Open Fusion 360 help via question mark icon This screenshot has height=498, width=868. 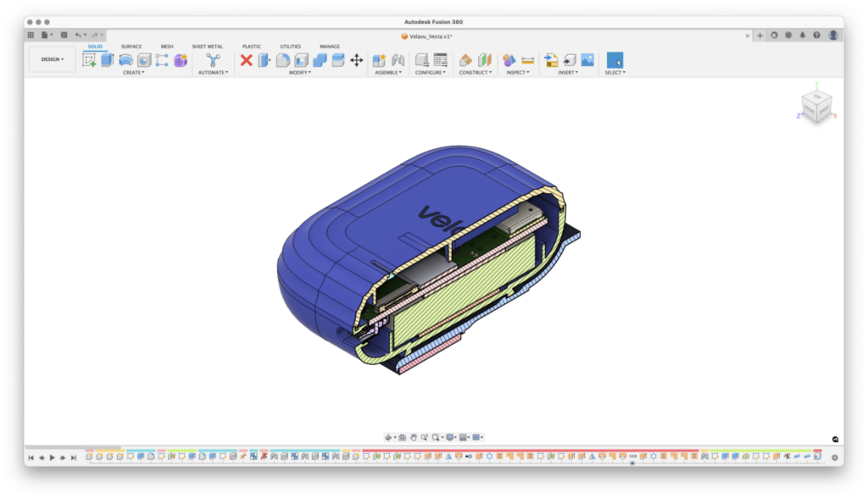click(815, 36)
